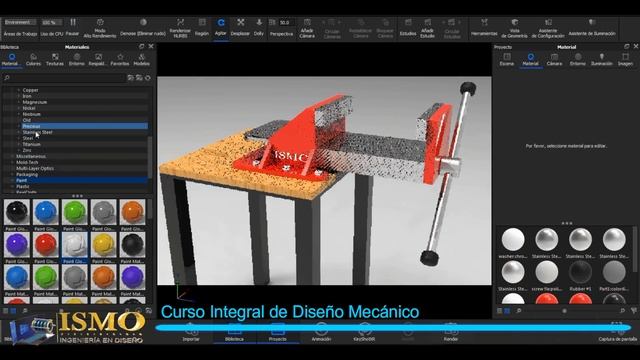This screenshot has width=640, height=360.
Task: Toggle Denoise (Eliminar ruido)
Action: 143,28
